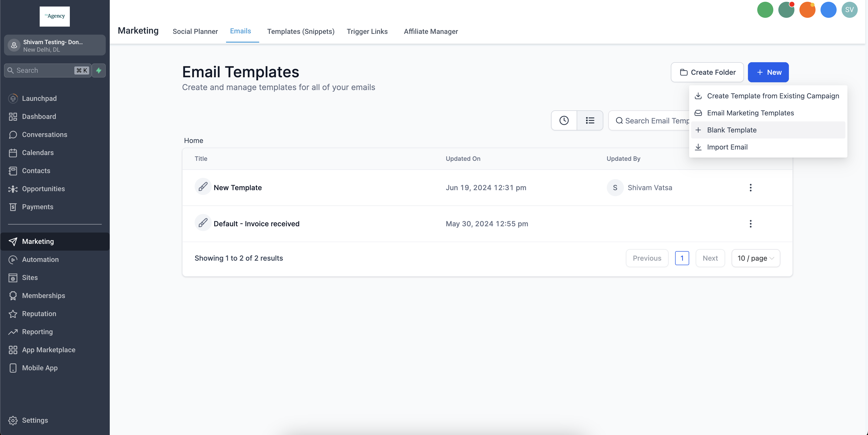
Task: Open three-dot menu for New Template row
Action: tap(750, 188)
